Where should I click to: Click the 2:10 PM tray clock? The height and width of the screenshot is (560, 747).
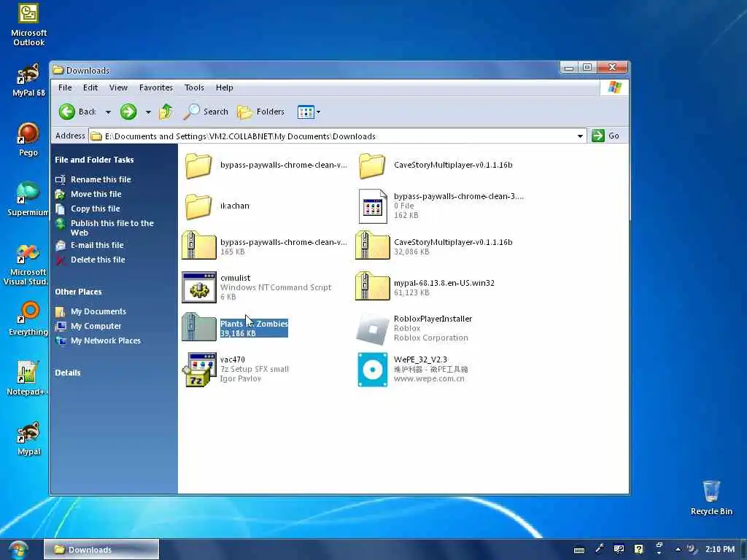click(720, 549)
